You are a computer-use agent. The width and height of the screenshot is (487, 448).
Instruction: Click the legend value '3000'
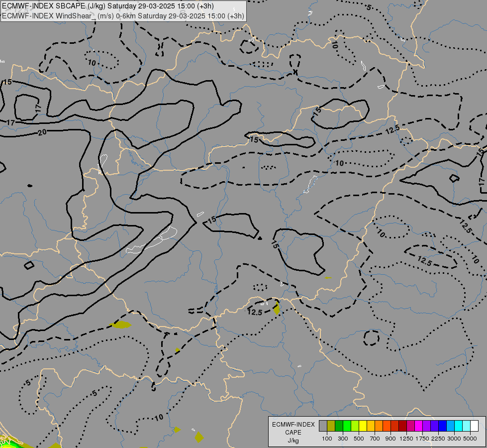454,439
